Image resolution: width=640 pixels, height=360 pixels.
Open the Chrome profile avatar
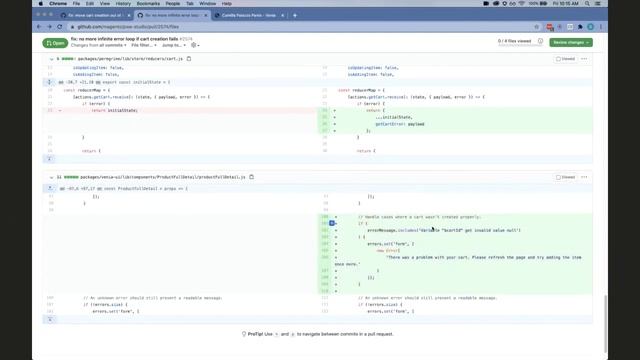point(590,27)
